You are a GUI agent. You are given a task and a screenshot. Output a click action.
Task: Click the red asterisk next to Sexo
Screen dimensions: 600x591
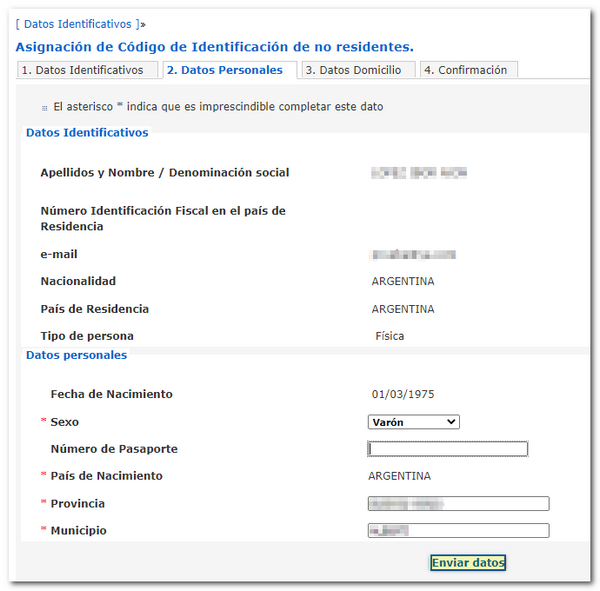coord(43,423)
